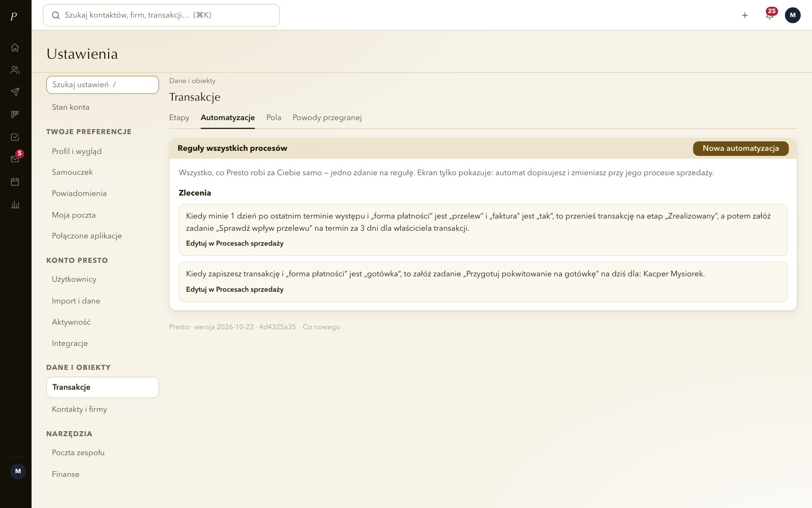Open the tasks checkbox icon
Viewport: 812px width, 508px height.
point(15,137)
